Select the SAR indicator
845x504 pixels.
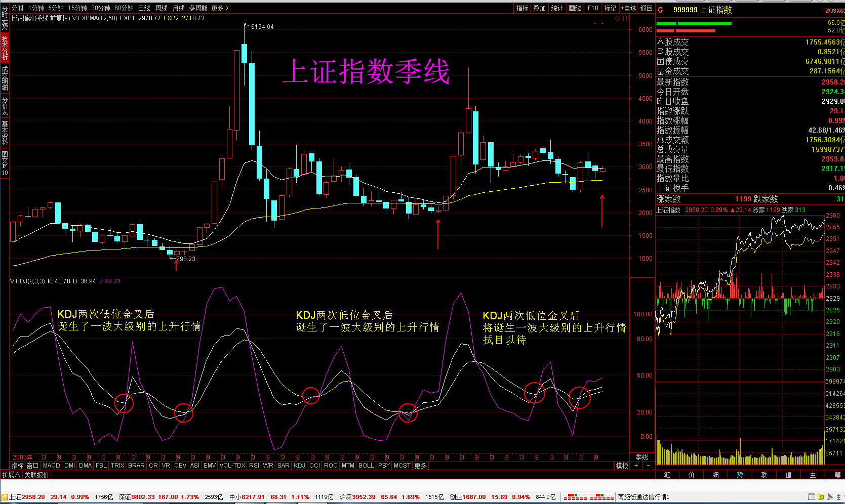pos(284,465)
